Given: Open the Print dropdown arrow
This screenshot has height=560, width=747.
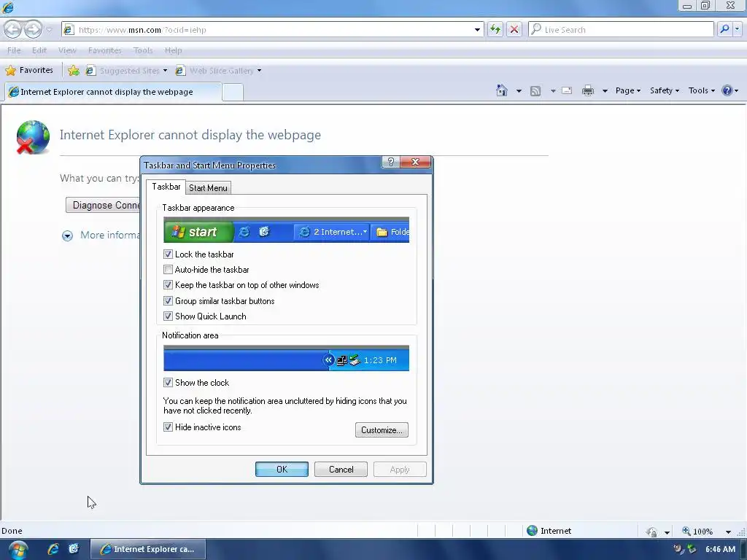Looking at the screenshot, I should point(605,90).
